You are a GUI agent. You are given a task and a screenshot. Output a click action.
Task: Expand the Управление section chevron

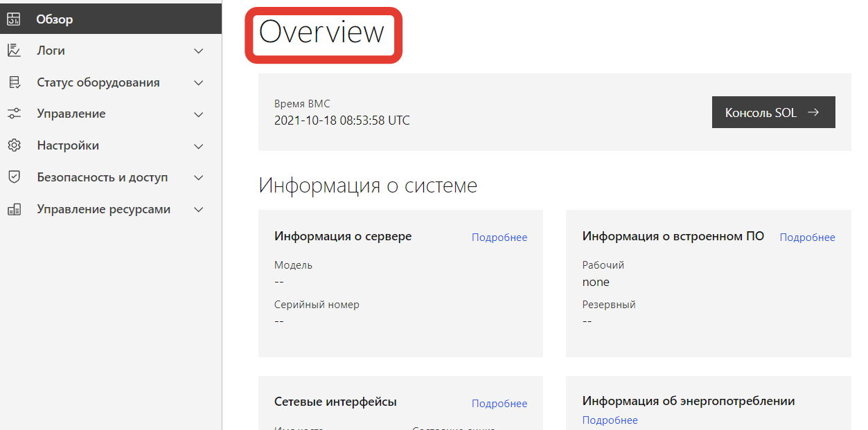pyautogui.click(x=199, y=114)
